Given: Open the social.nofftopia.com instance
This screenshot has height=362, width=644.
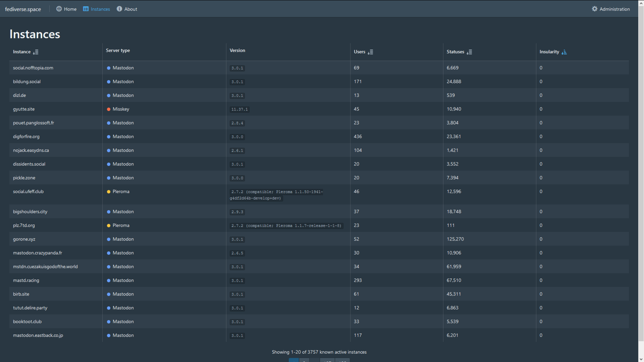Looking at the screenshot, I should 33,68.
